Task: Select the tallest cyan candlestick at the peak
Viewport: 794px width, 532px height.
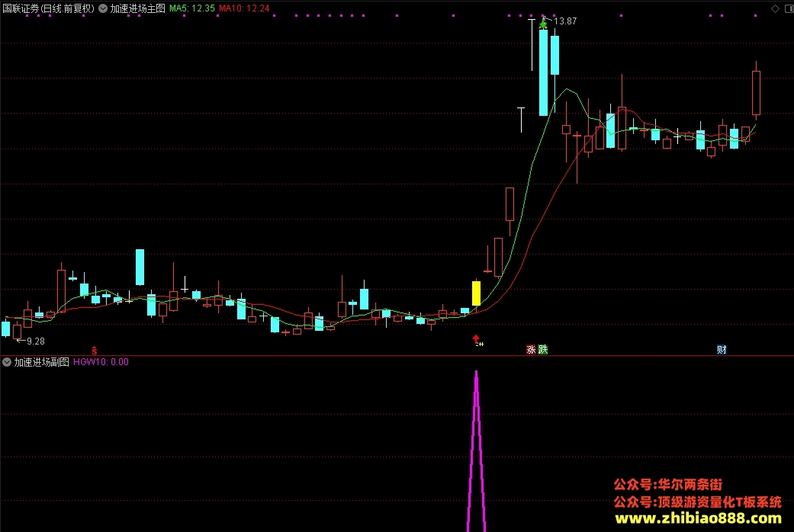Action: click(x=543, y=73)
